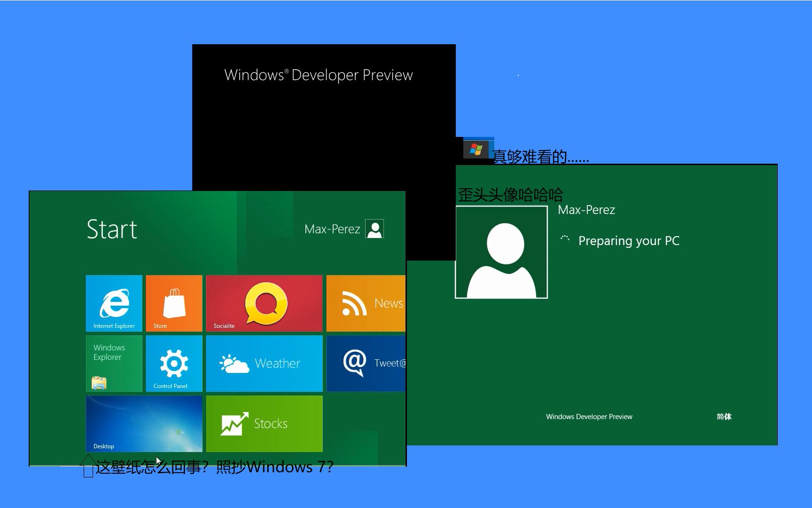Open the News feed tile

tap(366, 303)
